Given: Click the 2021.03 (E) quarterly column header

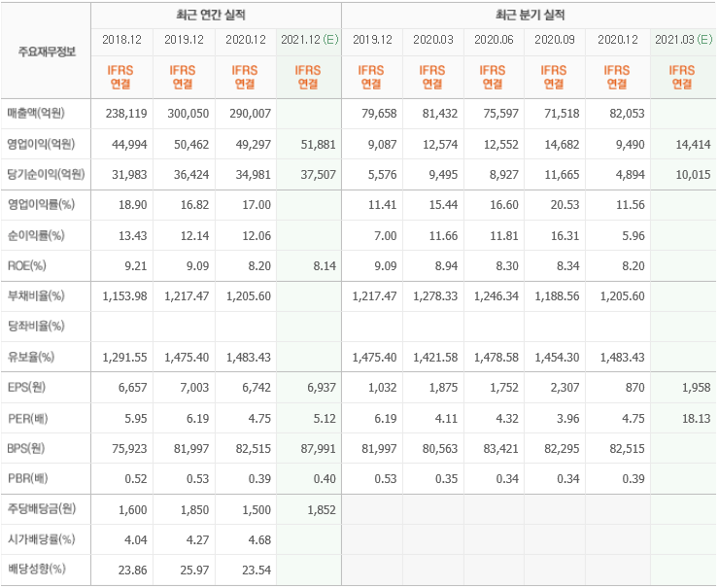Looking at the screenshot, I should (x=683, y=40).
